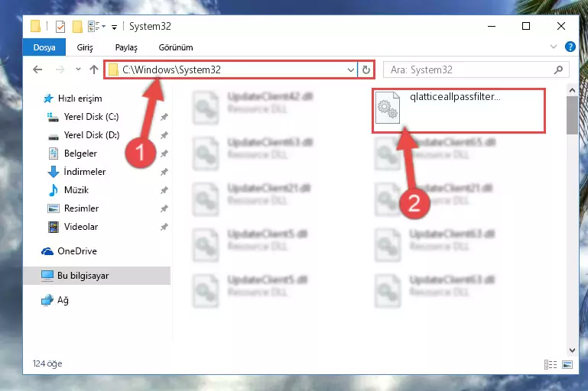Image resolution: width=588 pixels, height=391 pixels.
Task: Switch to the Giriş tab
Action: coord(85,47)
